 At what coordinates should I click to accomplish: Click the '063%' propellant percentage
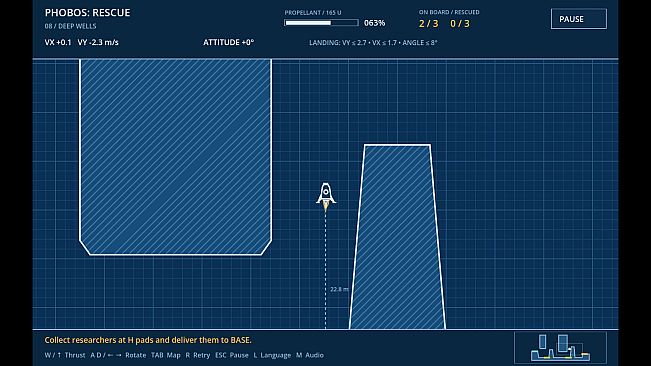click(374, 23)
